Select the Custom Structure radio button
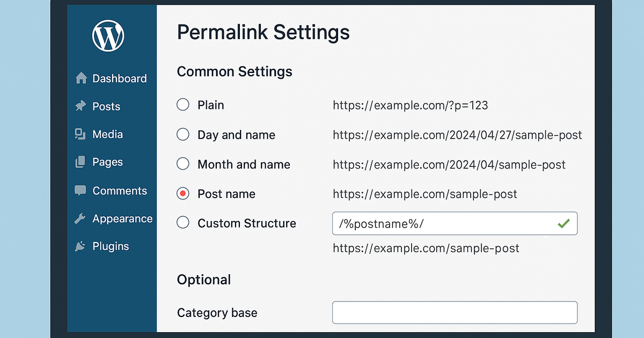The image size is (644, 338). click(182, 223)
